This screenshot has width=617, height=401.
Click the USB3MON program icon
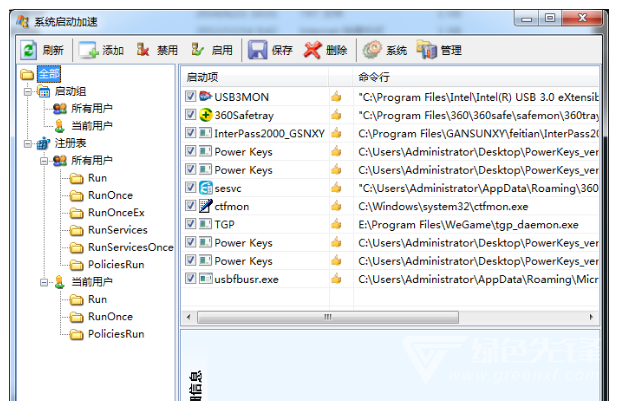(205, 96)
